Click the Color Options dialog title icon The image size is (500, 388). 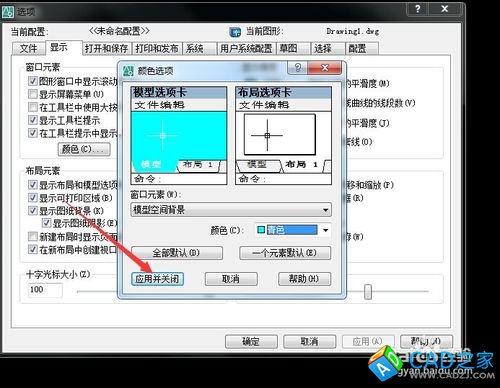click(x=128, y=71)
